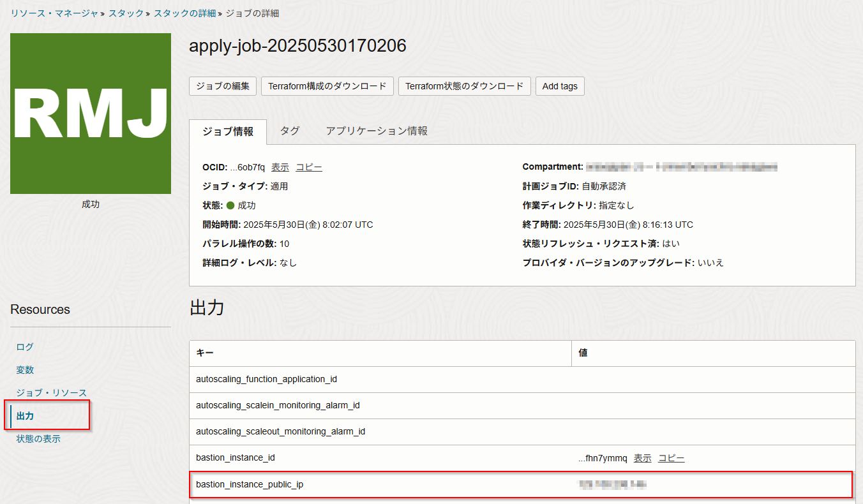The width and height of the screenshot is (863, 504).
Task: Show full bastion_instance_id value via 表示
Action: tap(642, 458)
